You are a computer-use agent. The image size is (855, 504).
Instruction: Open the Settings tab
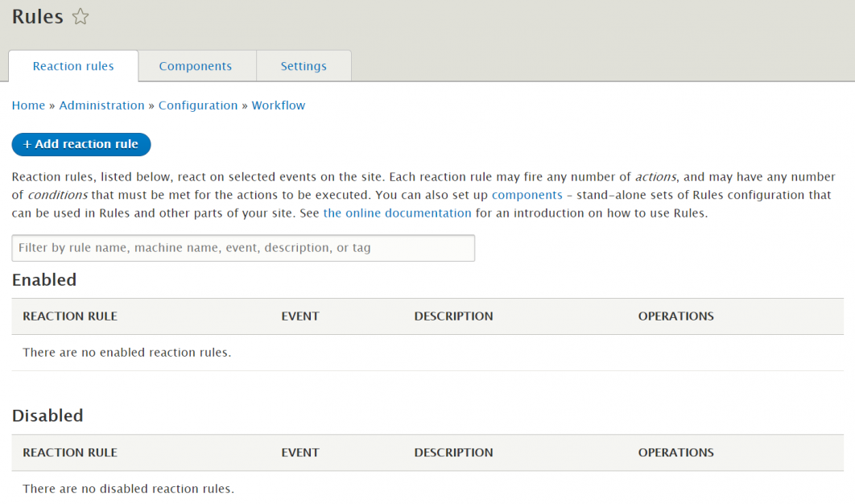pos(304,66)
